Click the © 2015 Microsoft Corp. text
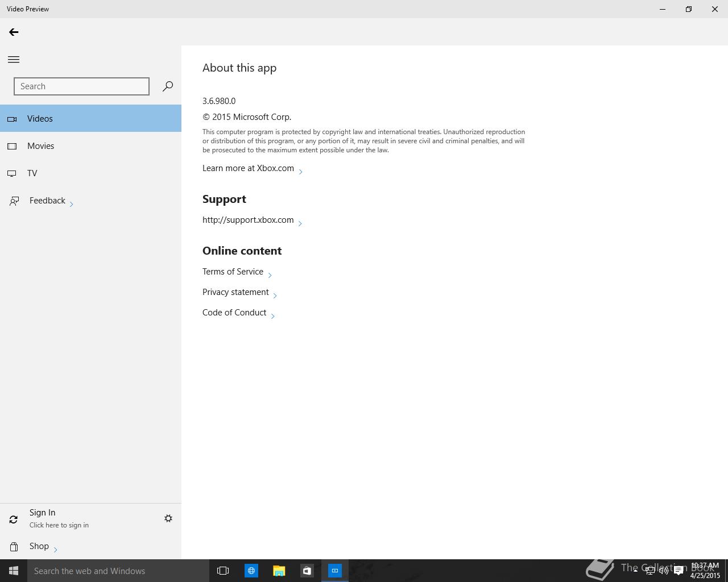 click(247, 117)
